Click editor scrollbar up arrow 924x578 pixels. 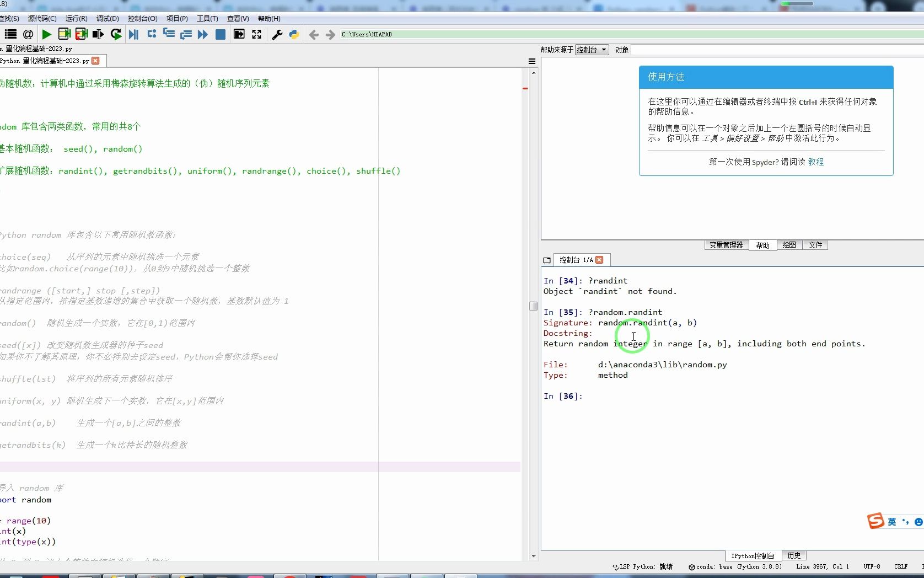point(533,73)
